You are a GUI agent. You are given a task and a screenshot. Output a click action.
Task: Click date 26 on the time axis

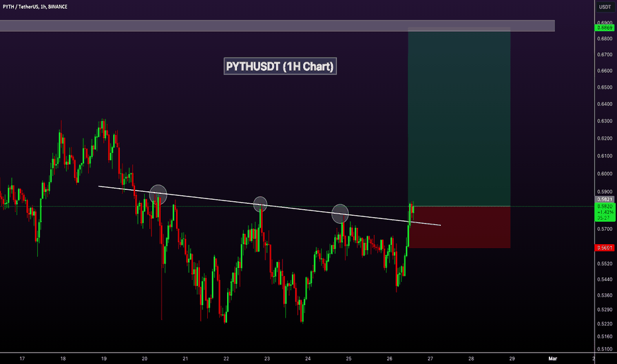click(389, 359)
